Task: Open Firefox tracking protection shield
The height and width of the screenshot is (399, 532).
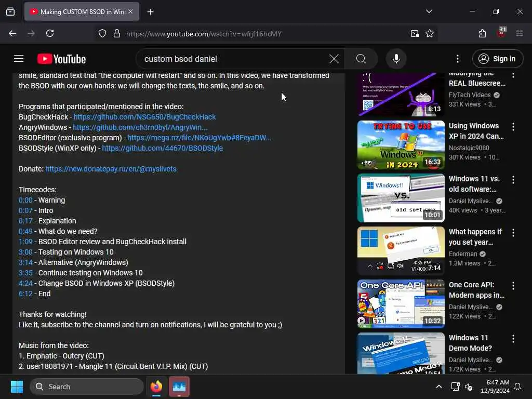Action: point(102,34)
